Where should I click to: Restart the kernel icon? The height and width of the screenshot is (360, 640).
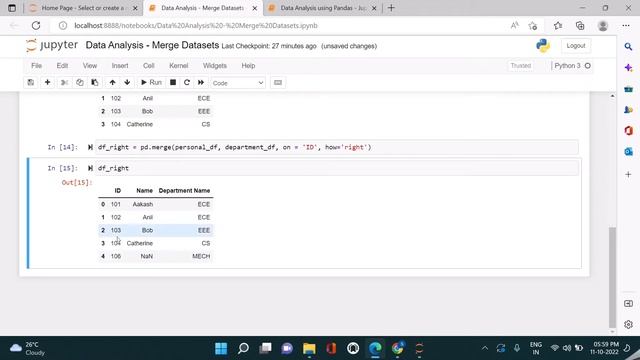tap(187, 82)
